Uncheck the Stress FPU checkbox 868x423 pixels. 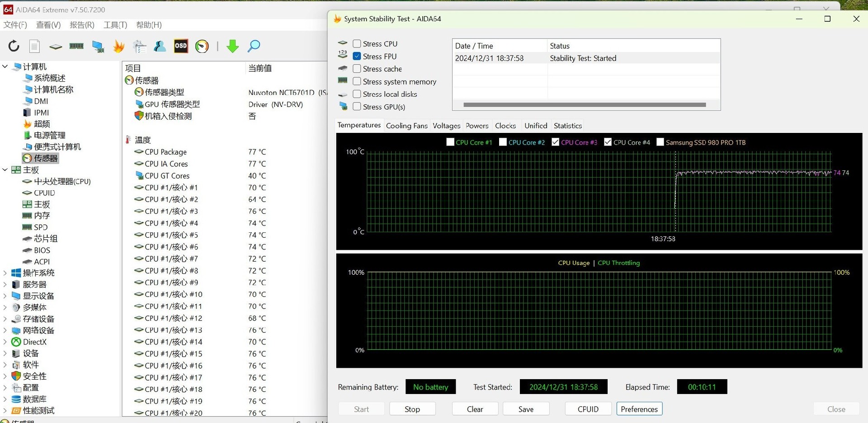[x=357, y=56]
